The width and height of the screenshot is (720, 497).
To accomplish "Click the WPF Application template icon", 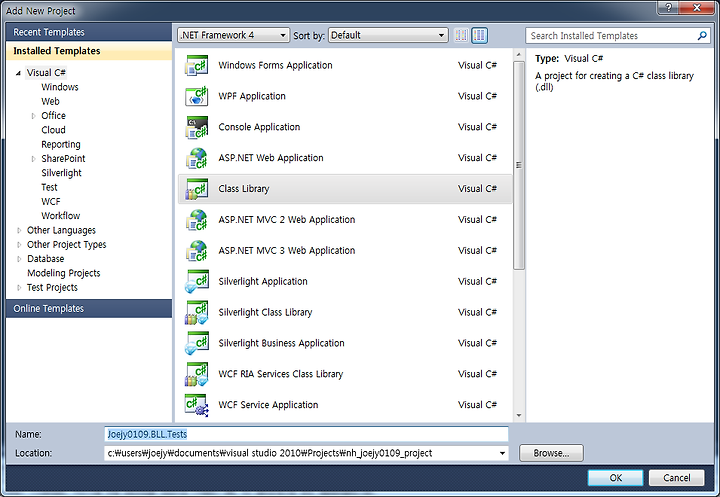I will point(197,96).
